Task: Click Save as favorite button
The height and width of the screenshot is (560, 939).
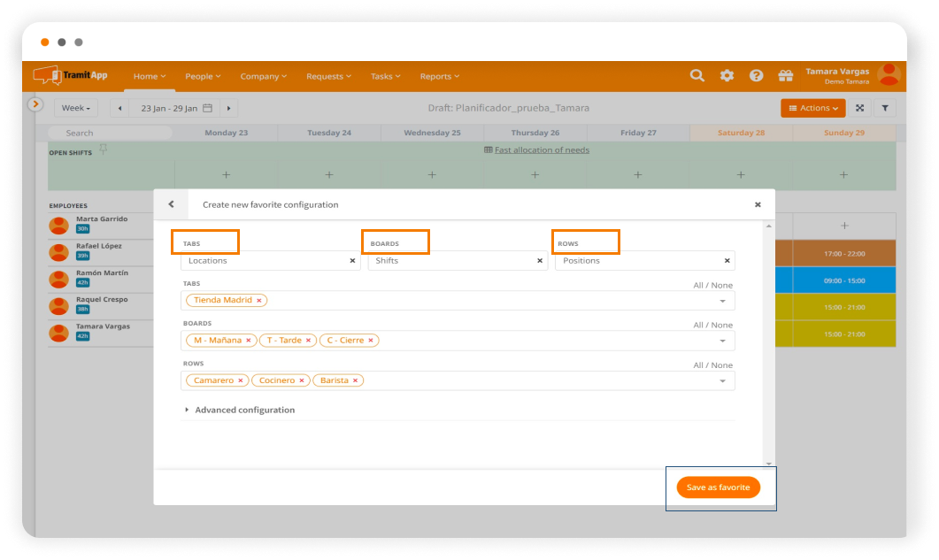Action: click(x=718, y=487)
